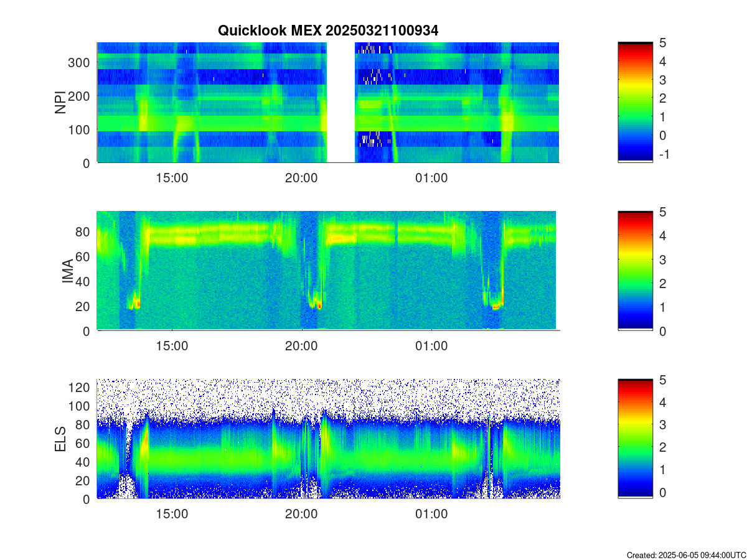Click the "3" label on the IMA colorbar
This screenshot has height=560, width=747.
[662, 259]
